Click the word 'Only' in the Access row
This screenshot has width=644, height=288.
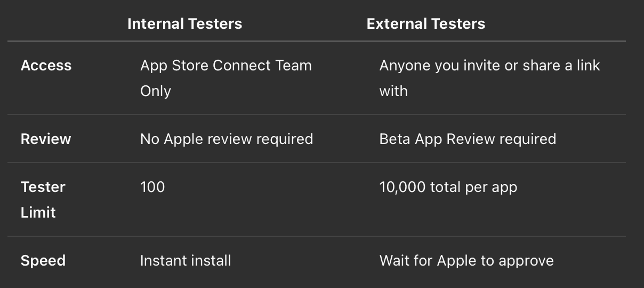click(156, 91)
